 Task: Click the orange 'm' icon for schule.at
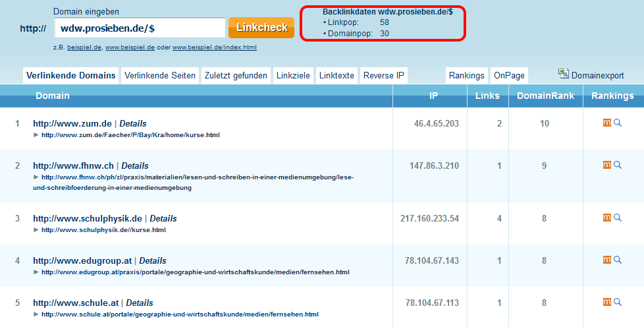click(606, 303)
